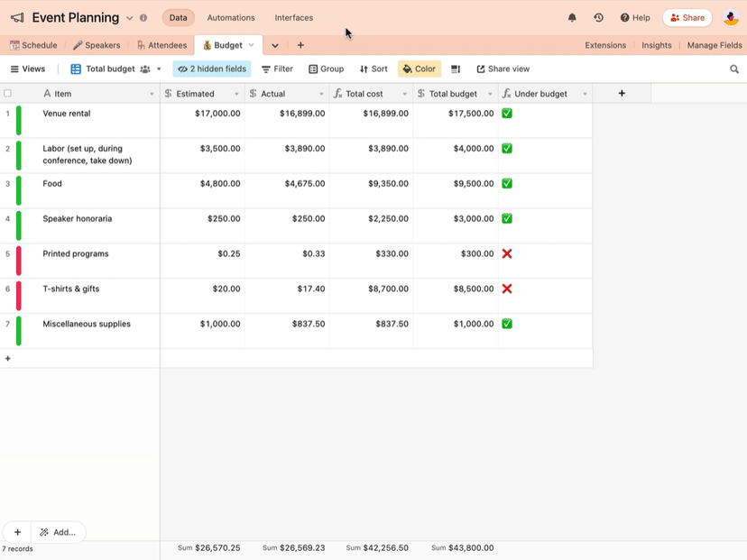Switch to the Speakers table tab
This screenshot has width=747, height=560.
point(97,44)
